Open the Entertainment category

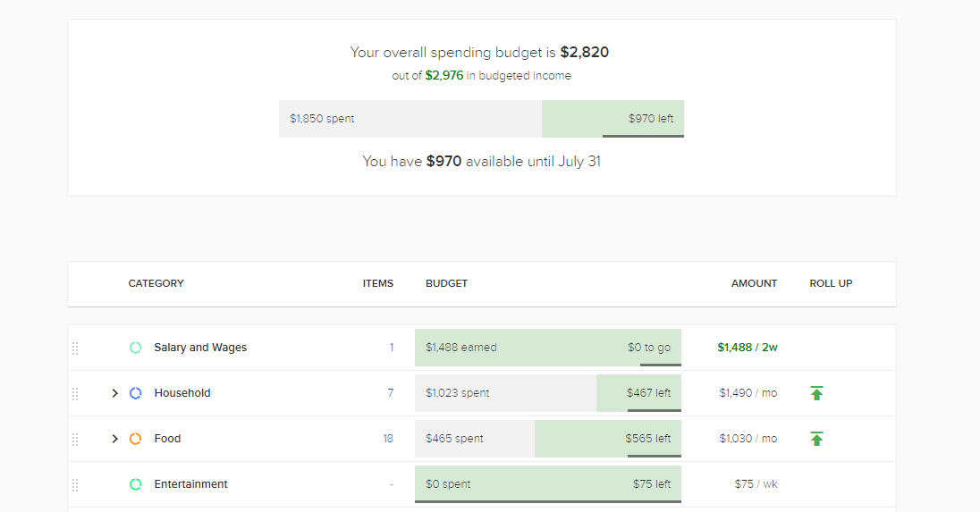tap(190, 484)
